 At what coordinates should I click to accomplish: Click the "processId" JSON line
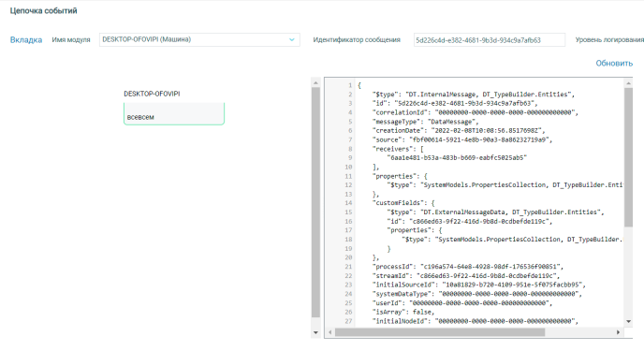pos(467,267)
